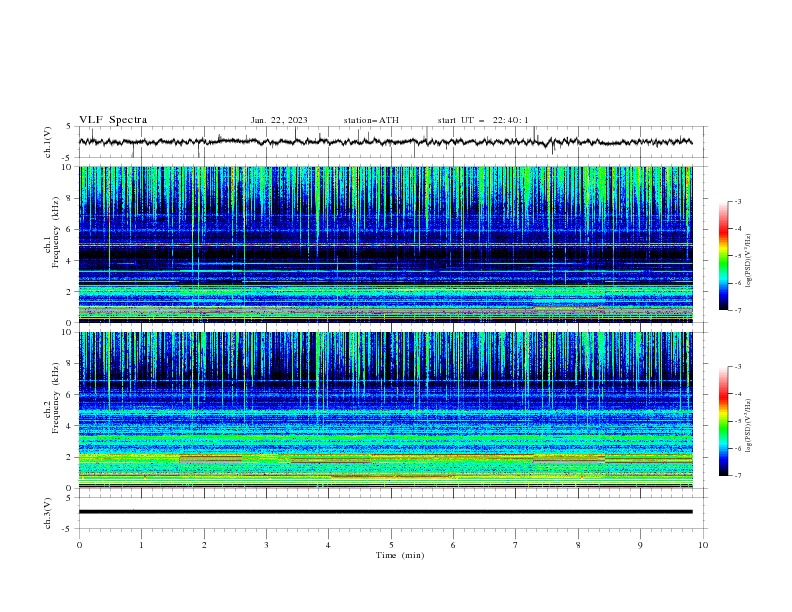Click the ch.1 spectrogram panel
Image resolution: width=792 pixels, height=612 pixels.
[x=385, y=244]
